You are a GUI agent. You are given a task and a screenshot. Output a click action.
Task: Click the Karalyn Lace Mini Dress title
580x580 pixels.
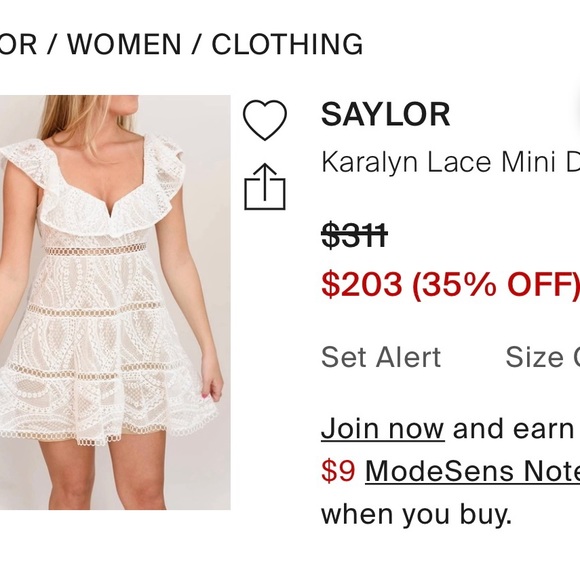[x=450, y=162]
